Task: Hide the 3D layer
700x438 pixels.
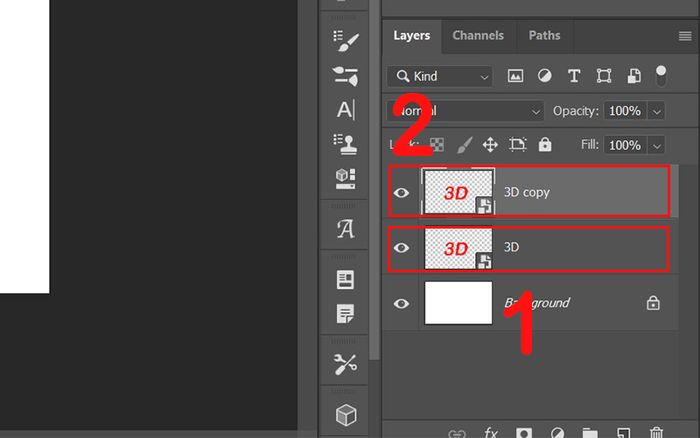Action: (401, 248)
